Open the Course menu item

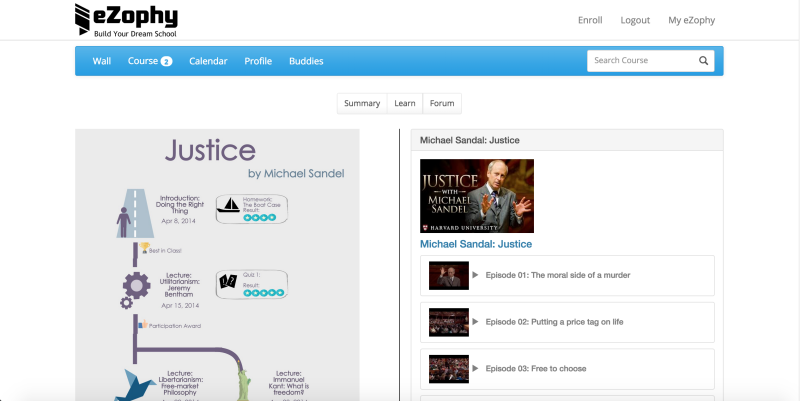point(143,61)
